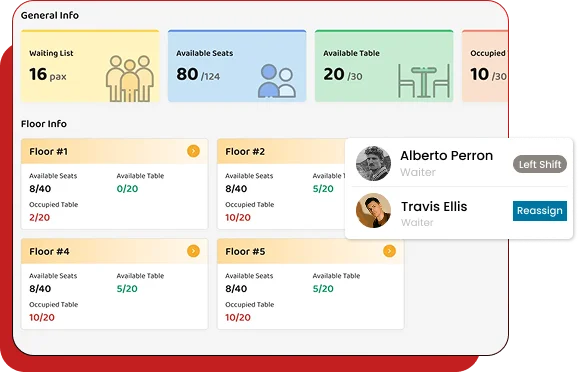Click Alberto Perron's profile photo

(x=373, y=163)
